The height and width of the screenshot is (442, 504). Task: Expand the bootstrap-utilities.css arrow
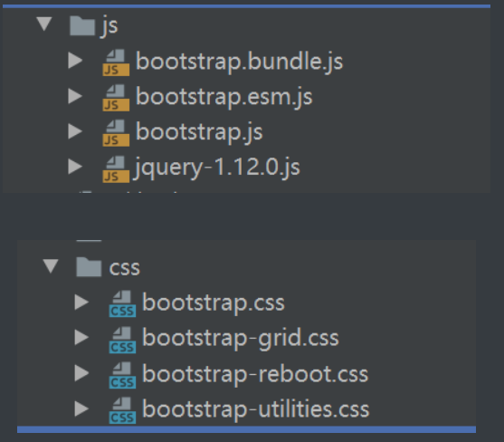click(x=81, y=408)
